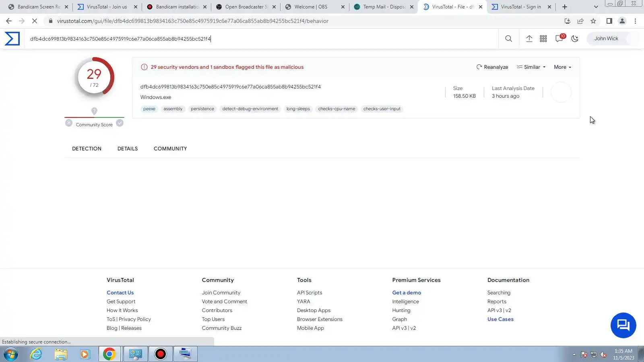
Task: Click the Reanalyze button
Action: 492,67
